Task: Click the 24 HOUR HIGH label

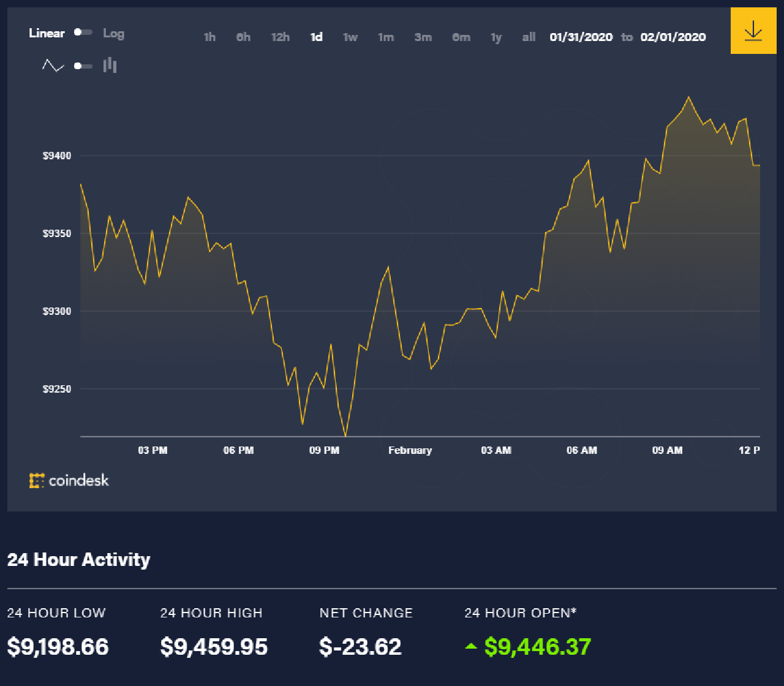Action: [211, 613]
